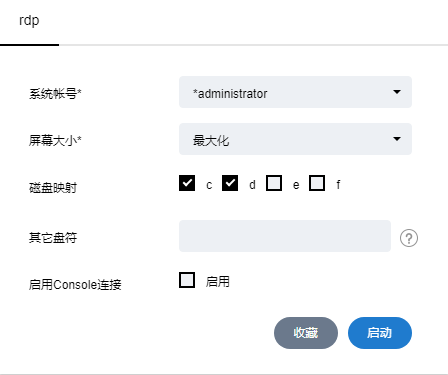The height and width of the screenshot is (375, 448).
Task: Enable the f drive mapping checkbox
Action: (x=317, y=183)
